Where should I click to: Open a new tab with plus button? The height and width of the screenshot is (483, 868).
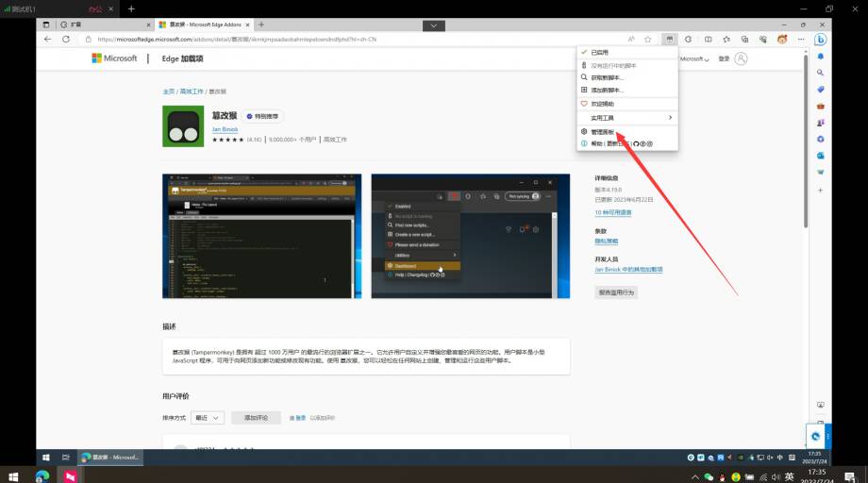click(261, 25)
